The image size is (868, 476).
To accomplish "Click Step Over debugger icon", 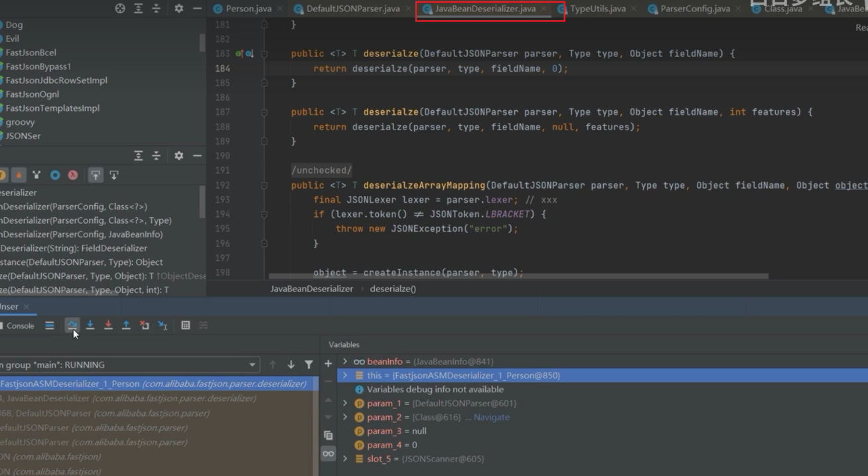I will pyautogui.click(x=72, y=325).
